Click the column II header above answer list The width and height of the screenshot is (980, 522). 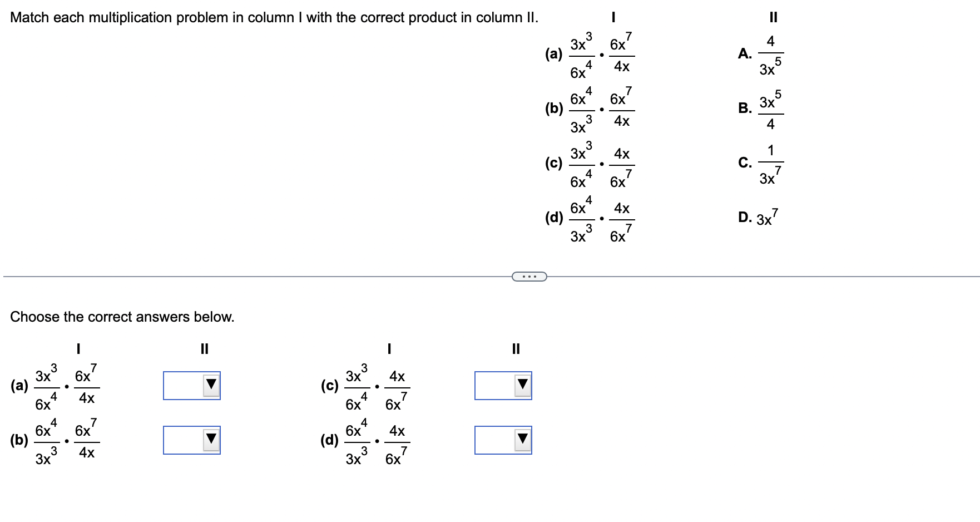774,17
